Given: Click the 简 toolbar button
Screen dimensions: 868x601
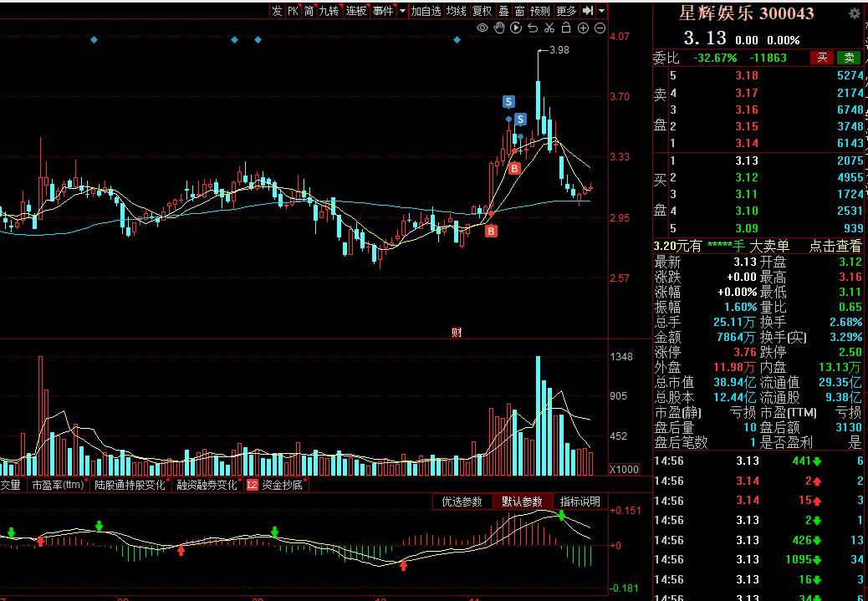Looking at the screenshot, I should click(x=309, y=11).
